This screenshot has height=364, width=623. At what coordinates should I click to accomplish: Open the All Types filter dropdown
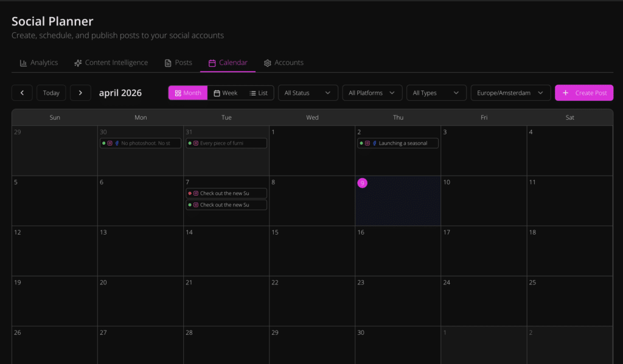tap(435, 93)
